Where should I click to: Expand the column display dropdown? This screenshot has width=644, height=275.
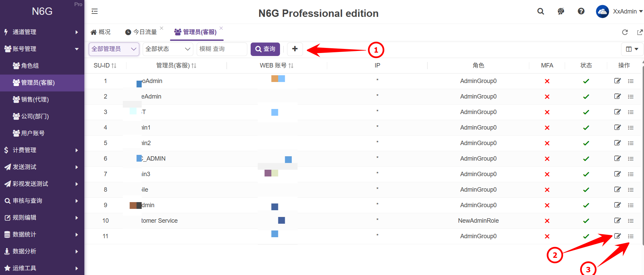(x=632, y=49)
